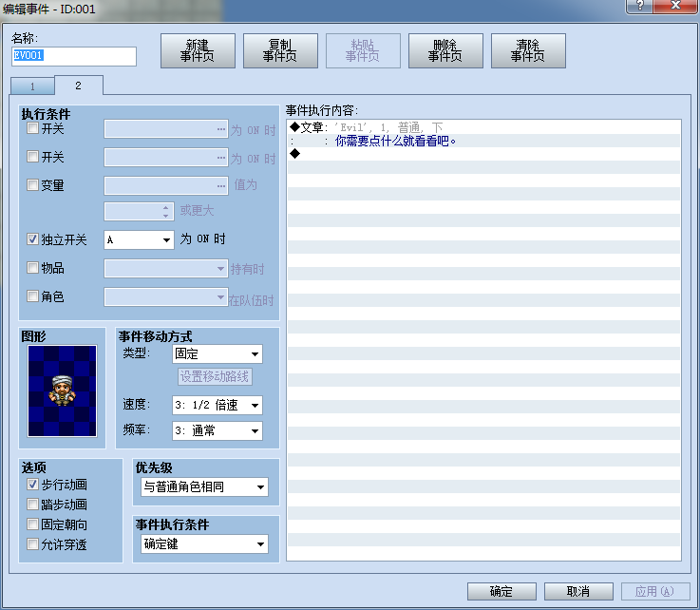Enable the 角色 condition checkbox
The width and height of the screenshot is (700, 610).
(x=32, y=295)
